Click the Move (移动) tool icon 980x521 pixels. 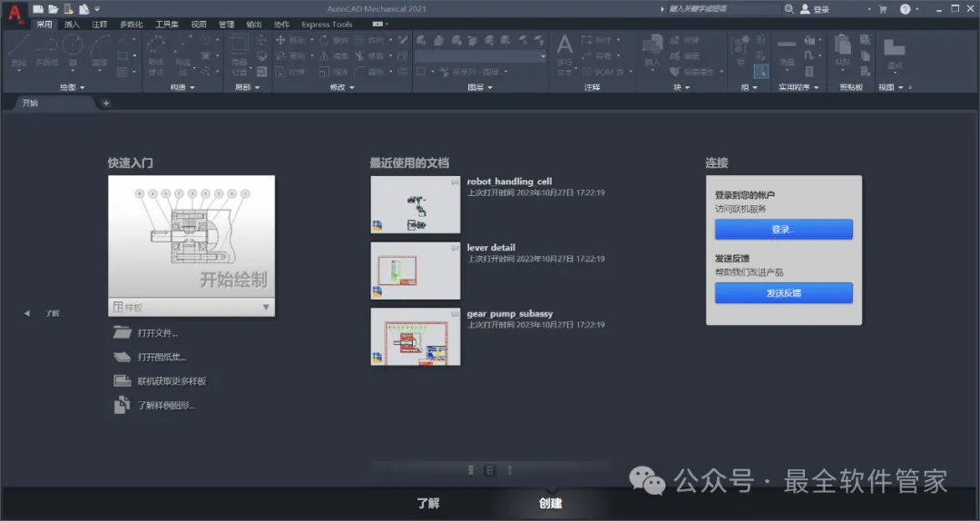(280, 40)
